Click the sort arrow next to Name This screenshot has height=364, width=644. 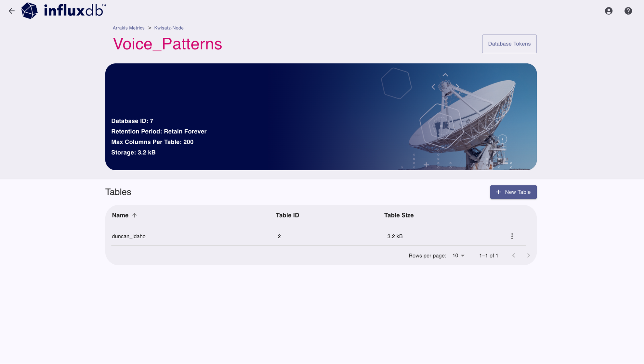pos(134,215)
